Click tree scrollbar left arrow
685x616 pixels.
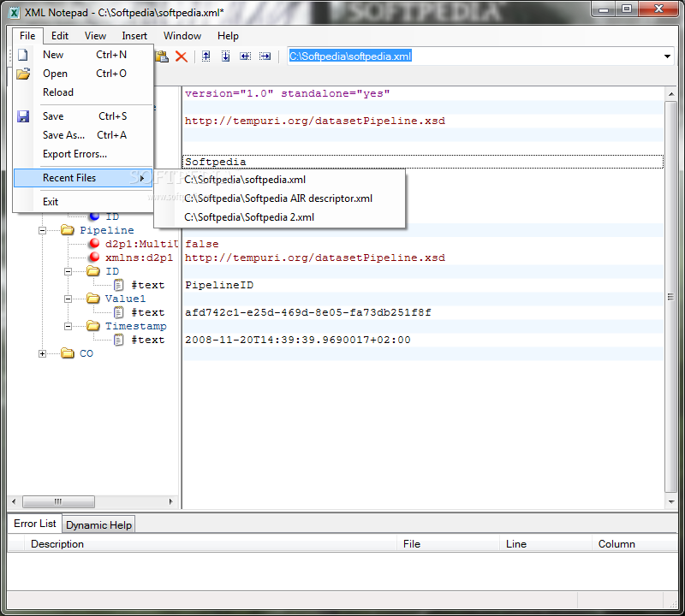[14, 501]
